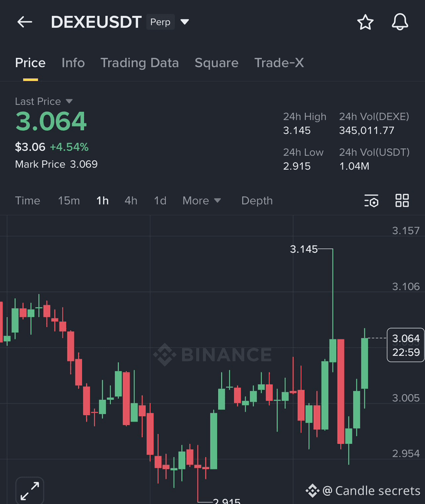
Task: Tap the 2.954 price axis label
Action: click(405, 454)
